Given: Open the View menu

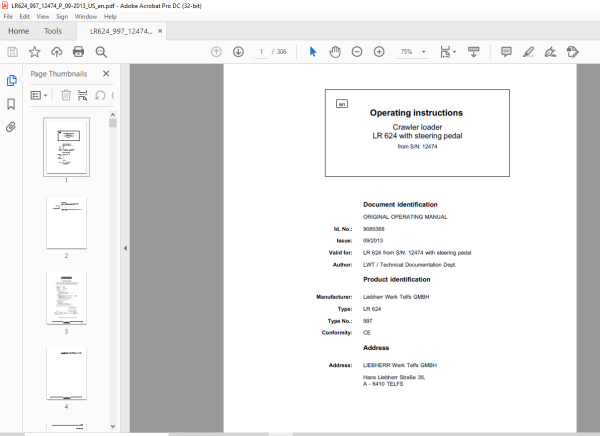Looking at the screenshot, I should click(x=43, y=16).
